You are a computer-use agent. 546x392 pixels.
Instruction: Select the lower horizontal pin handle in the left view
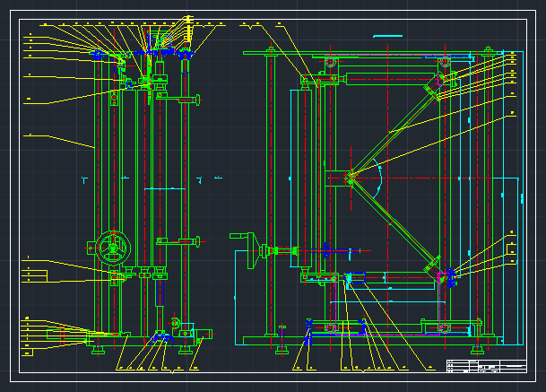coord(178,241)
